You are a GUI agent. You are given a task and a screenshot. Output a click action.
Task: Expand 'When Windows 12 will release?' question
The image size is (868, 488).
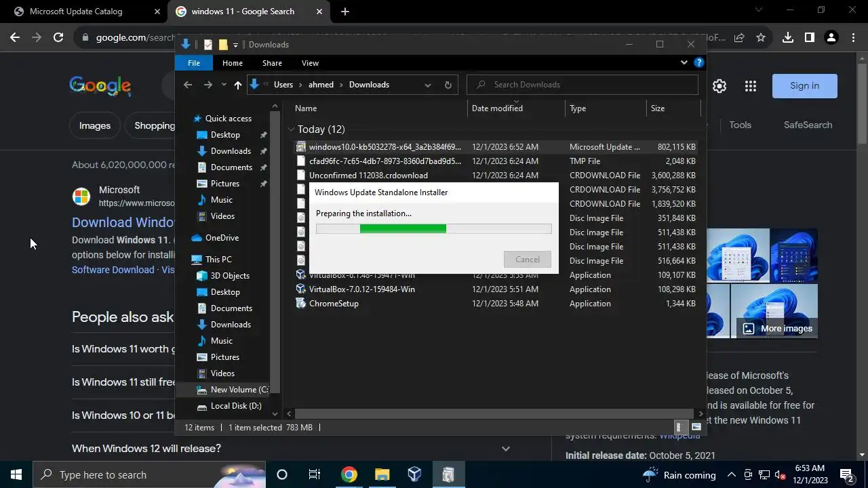tap(505, 449)
